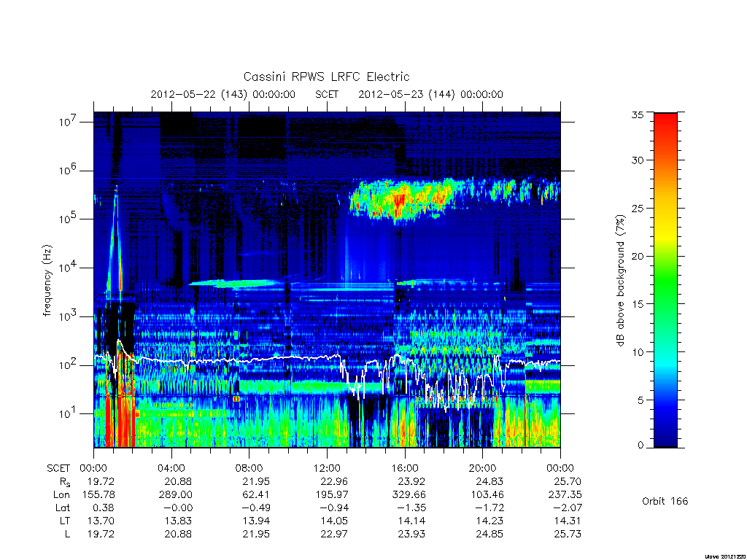This screenshot has height=560, width=747.
Task: Click the 'LT' row label
Action: (x=65, y=521)
